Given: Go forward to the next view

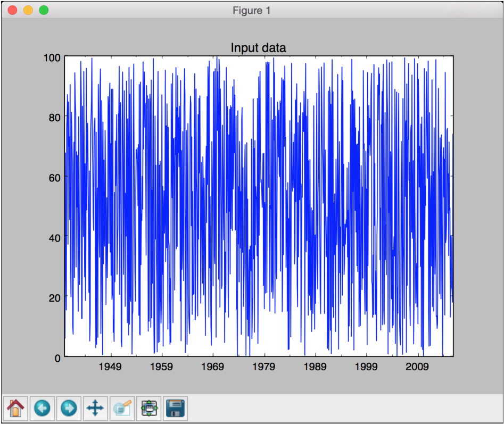Looking at the screenshot, I should (69, 409).
